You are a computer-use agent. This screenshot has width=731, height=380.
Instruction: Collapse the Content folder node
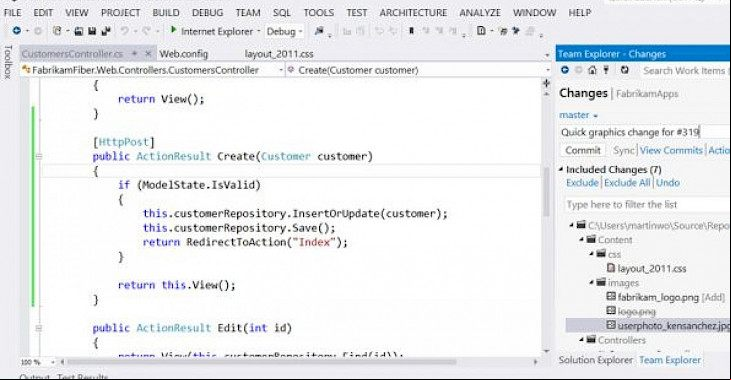pos(581,240)
